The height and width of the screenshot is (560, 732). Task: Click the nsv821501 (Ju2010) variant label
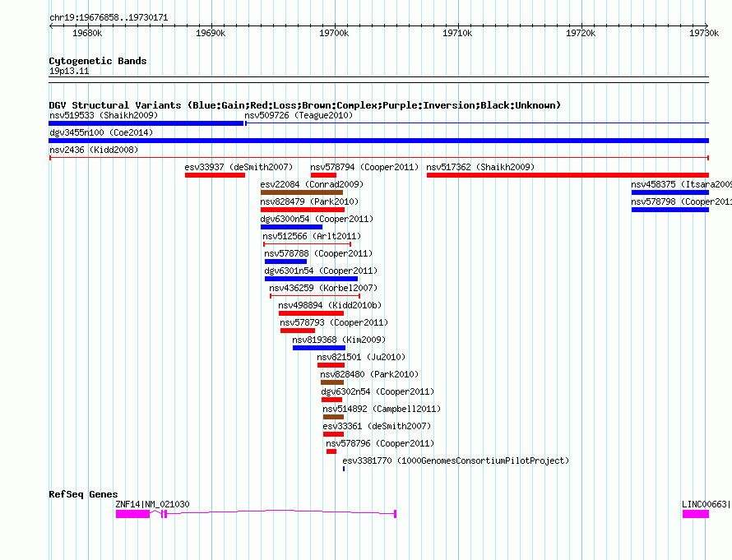click(x=361, y=357)
